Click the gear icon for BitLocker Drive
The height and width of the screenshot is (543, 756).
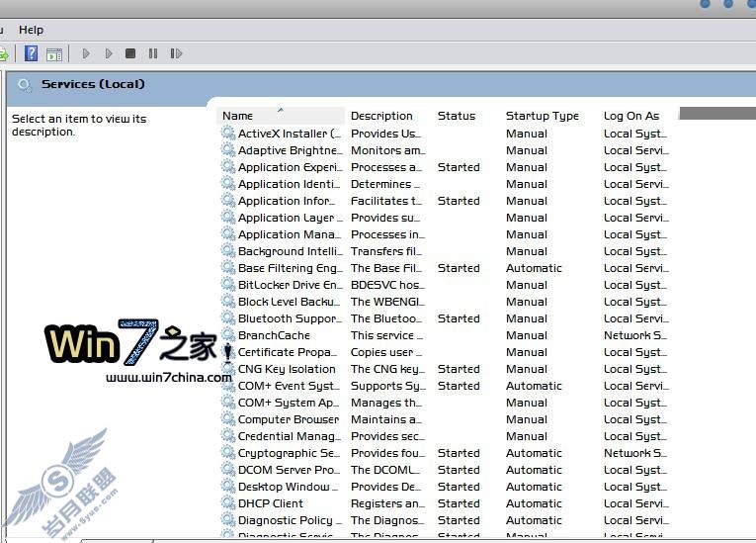click(x=228, y=284)
